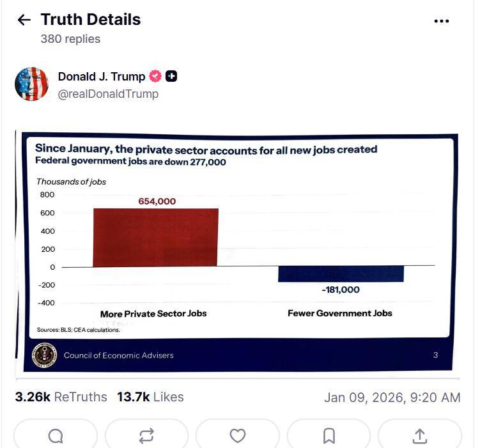This screenshot has height=448, width=487.
Task: Share the post via the upload icon
Action: coord(419,436)
